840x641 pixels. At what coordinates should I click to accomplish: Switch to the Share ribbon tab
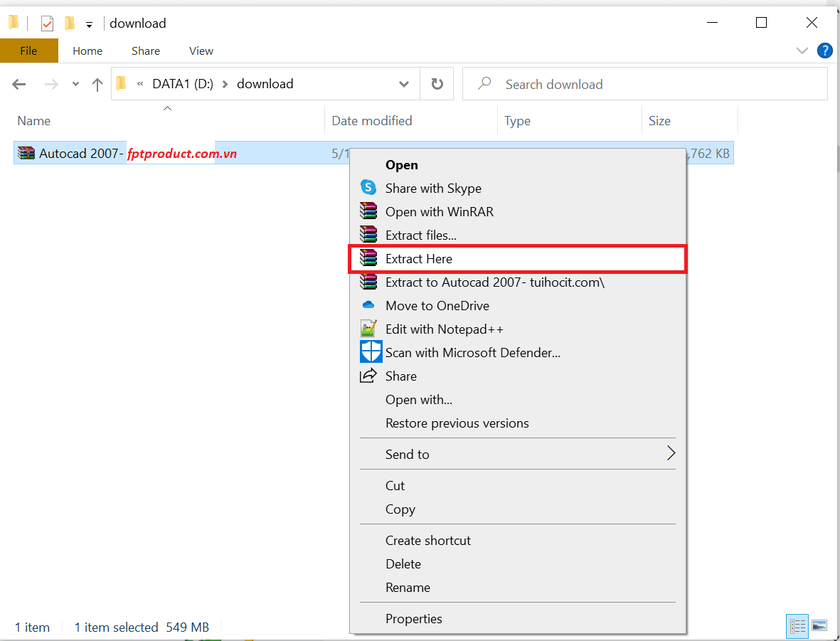(146, 51)
